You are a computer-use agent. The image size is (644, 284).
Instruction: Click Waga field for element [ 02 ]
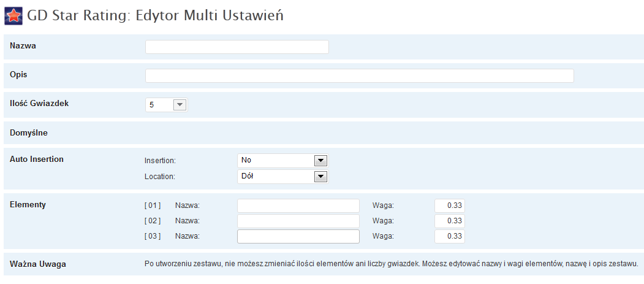[450, 221]
